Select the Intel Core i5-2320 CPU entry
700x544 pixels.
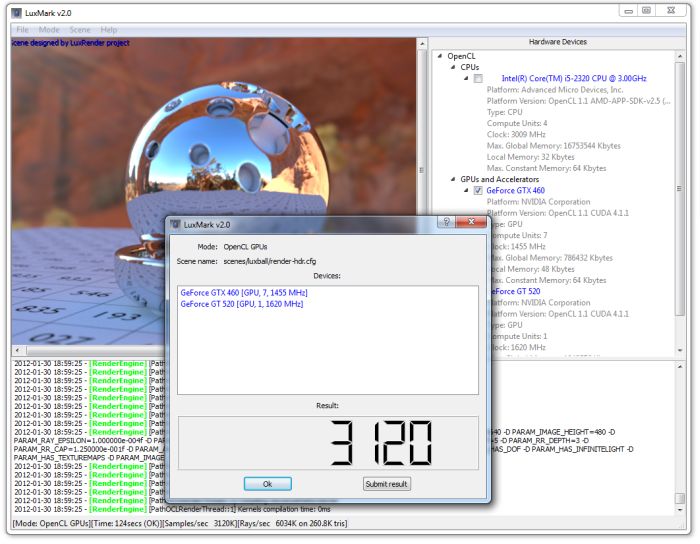[574, 79]
